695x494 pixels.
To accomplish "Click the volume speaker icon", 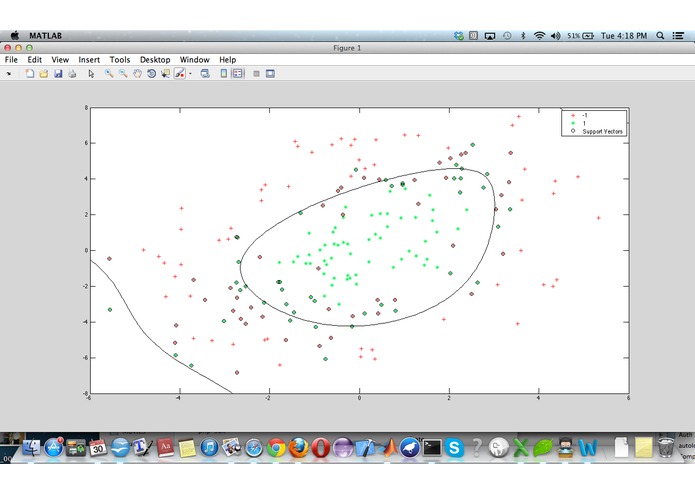I will [555, 36].
